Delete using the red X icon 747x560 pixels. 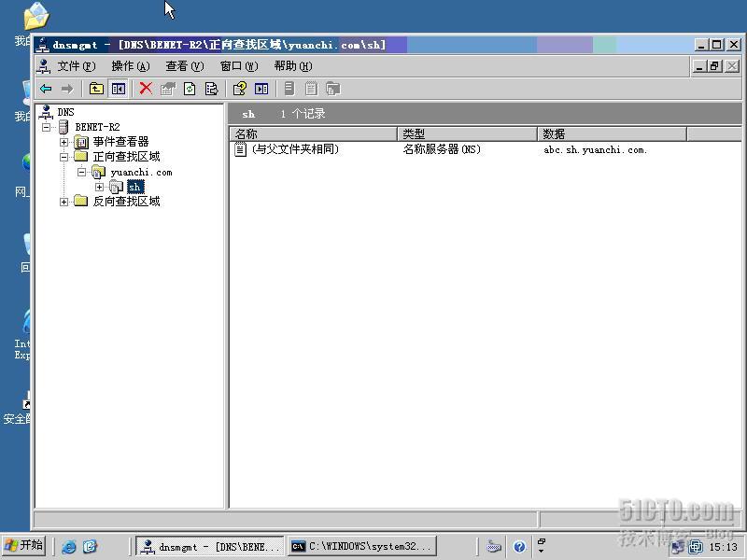(146, 88)
